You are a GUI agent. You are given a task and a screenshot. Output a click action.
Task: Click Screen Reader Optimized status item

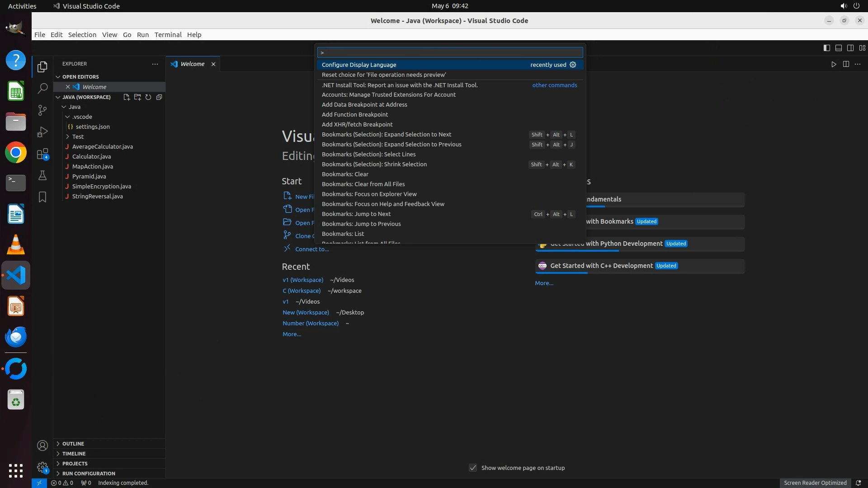[x=815, y=483]
